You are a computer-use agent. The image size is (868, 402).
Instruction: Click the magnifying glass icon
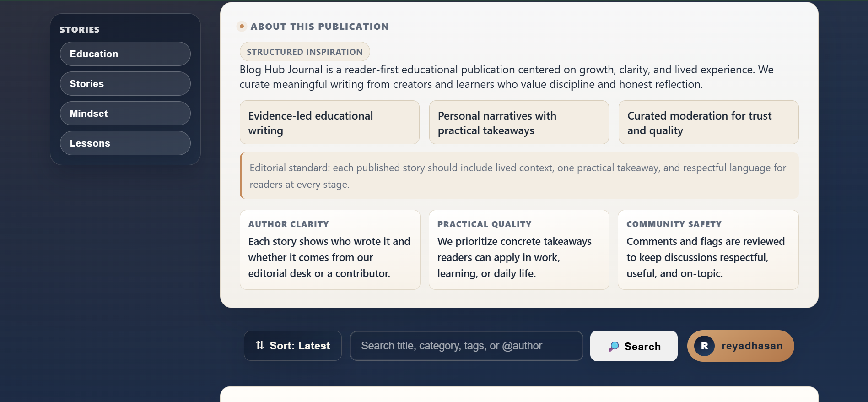point(614,347)
